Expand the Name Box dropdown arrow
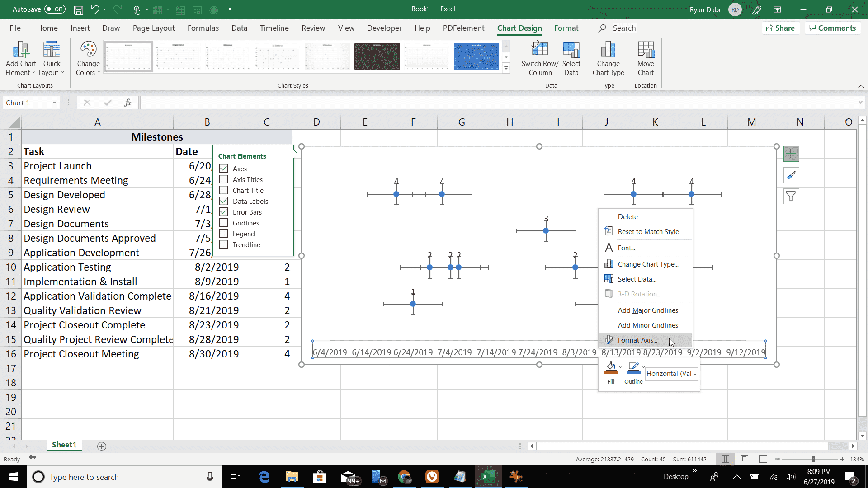Screen dimensions: 868x488 (x=54, y=103)
